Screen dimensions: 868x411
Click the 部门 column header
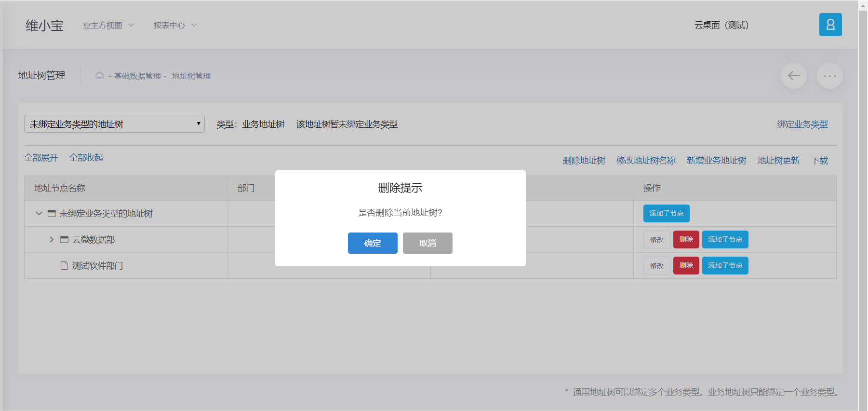coord(246,188)
